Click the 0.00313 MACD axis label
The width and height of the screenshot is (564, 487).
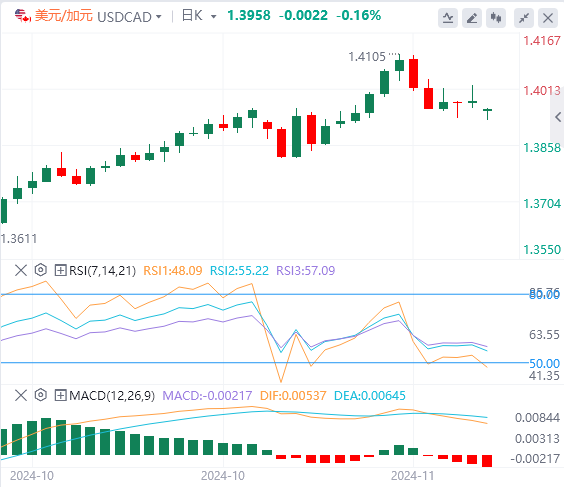pos(537,438)
